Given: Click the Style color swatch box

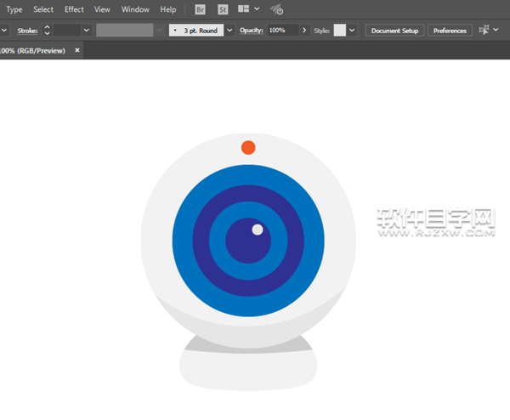Looking at the screenshot, I should [340, 30].
